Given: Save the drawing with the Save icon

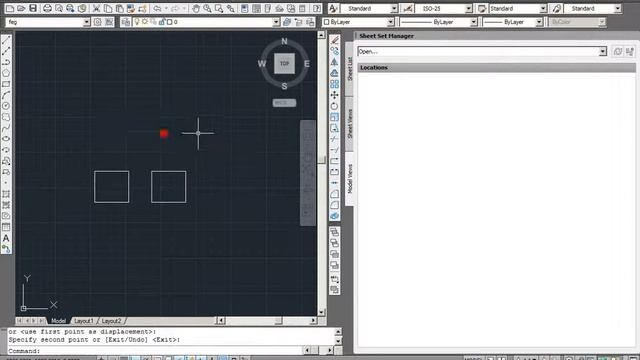Looking at the screenshot, I should click(x=33, y=8).
